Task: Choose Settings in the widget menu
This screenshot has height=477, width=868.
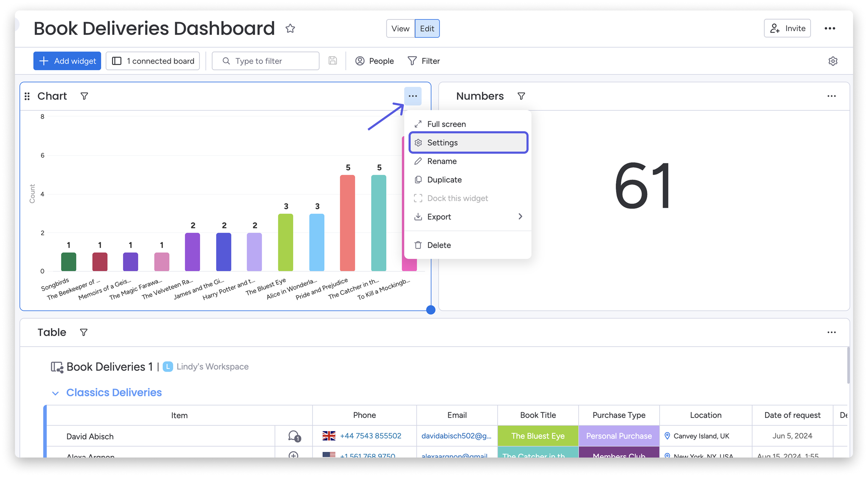Action: (x=468, y=143)
